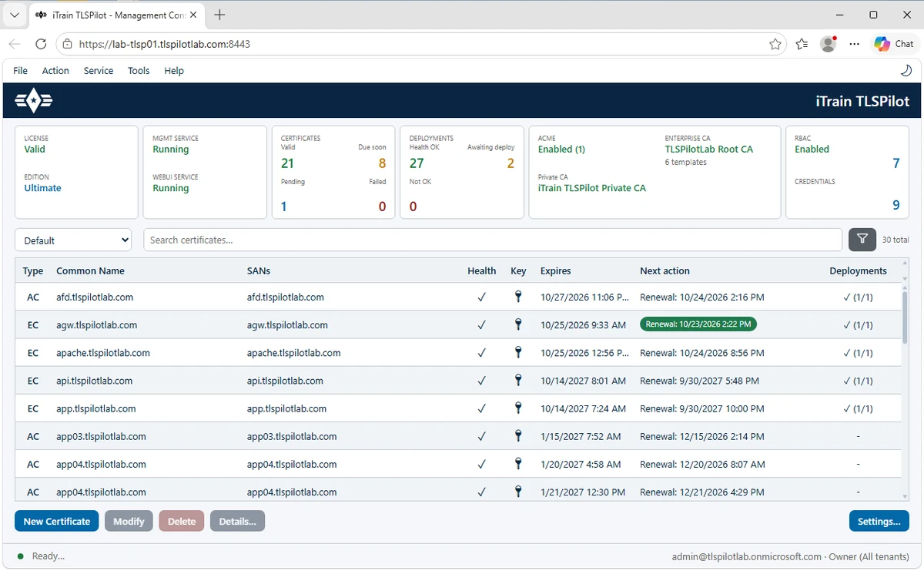The height and width of the screenshot is (571, 924).
Task: Click key icon in agw.tlspilotlab.com row
Action: 518,324
